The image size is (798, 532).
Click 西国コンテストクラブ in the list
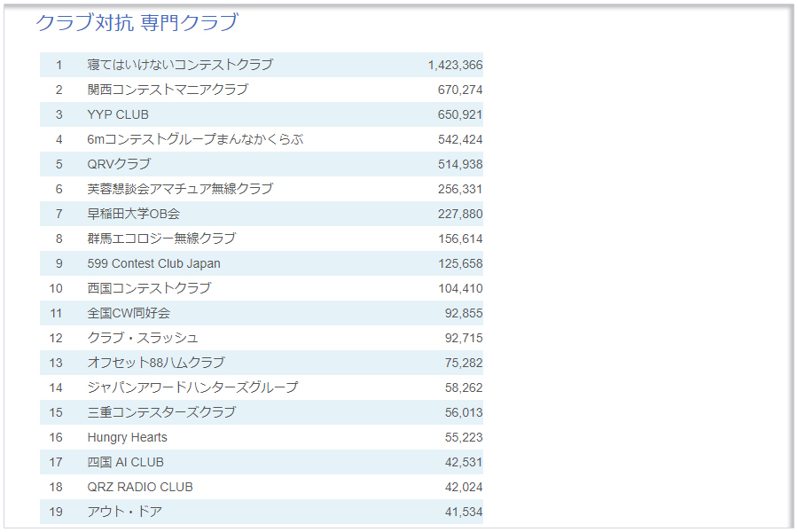[149, 288]
